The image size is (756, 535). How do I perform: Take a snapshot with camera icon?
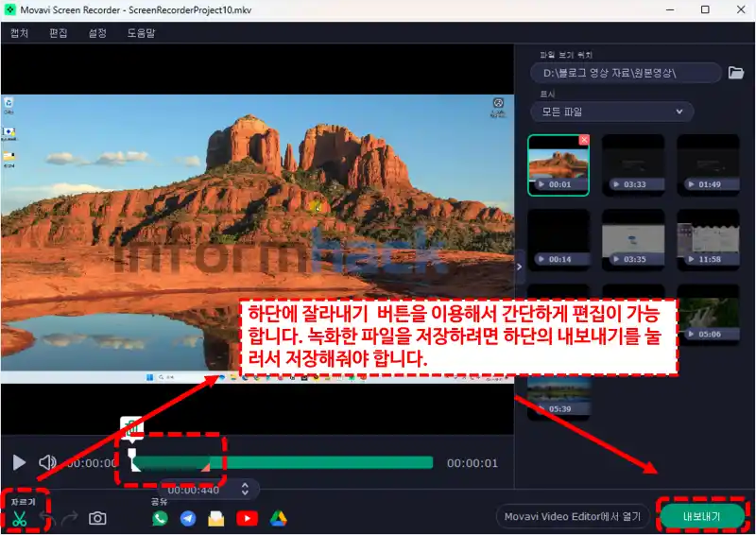coord(97,519)
